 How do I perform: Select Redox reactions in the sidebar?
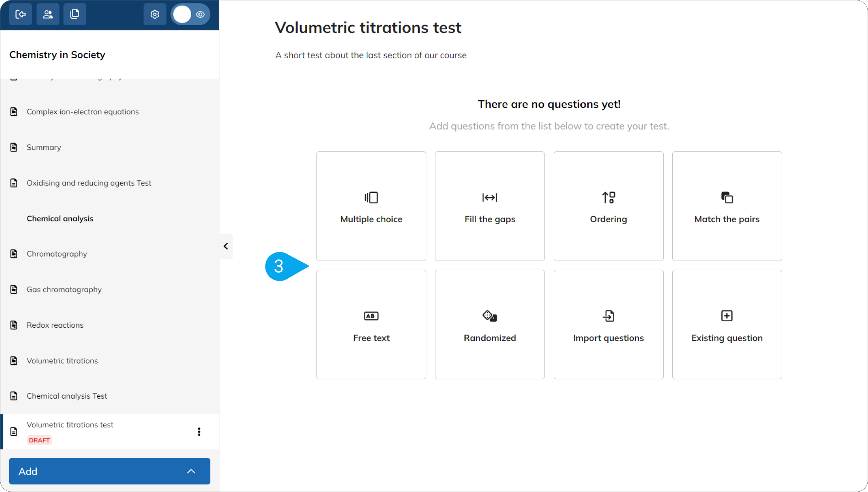click(x=55, y=325)
